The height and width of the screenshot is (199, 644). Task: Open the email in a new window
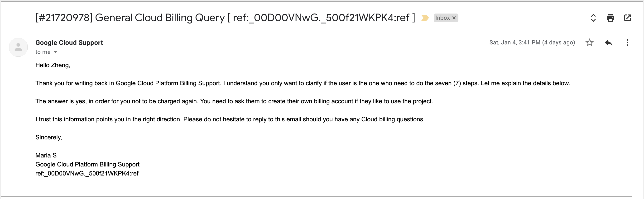(628, 18)
